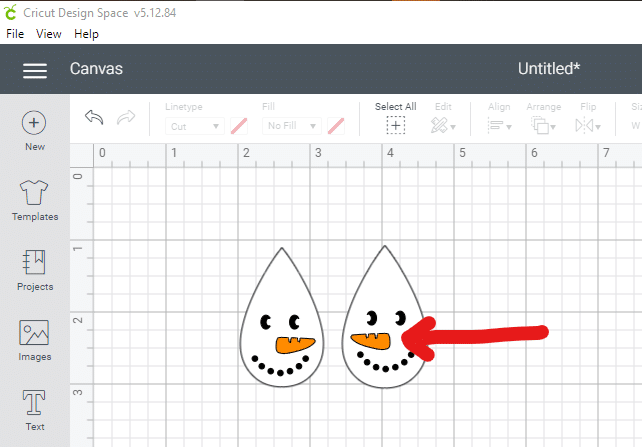The image size is (642, 447).
Task: Open the Arrange dropdown
Action: [544, 125]
